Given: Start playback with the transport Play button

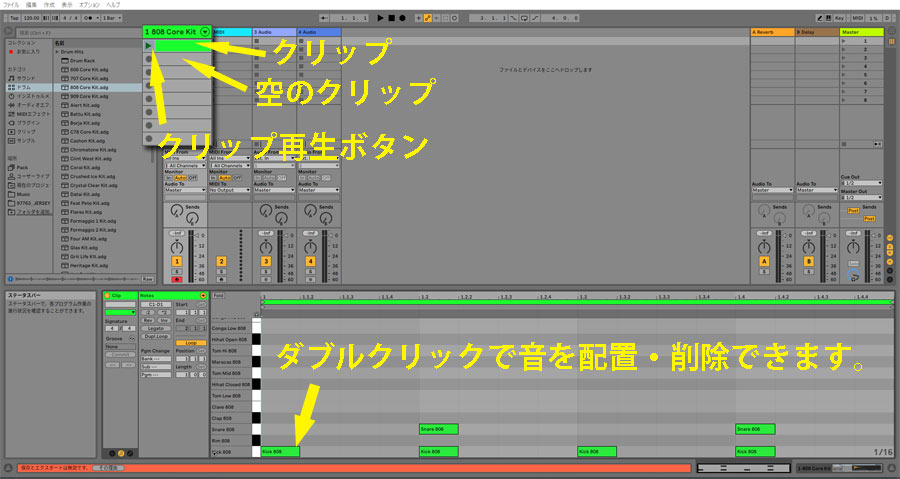Looking at the screenshot, I should (380, 18).
